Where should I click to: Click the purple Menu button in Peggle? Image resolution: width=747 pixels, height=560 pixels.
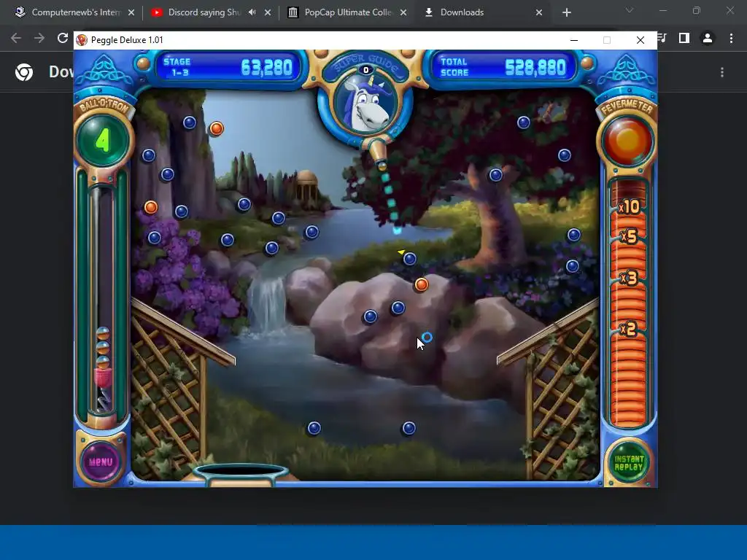pyautogui.click(x=101, y=462)
